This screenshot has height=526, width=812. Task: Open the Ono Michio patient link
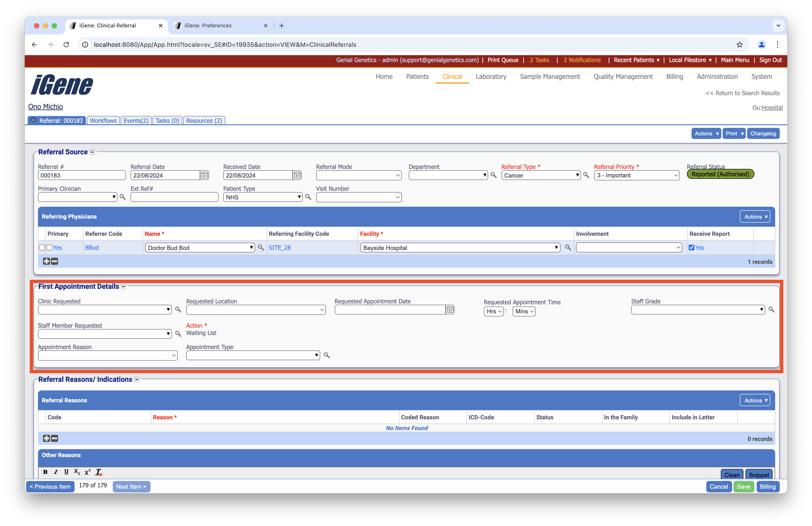click(x=45, y=106)
